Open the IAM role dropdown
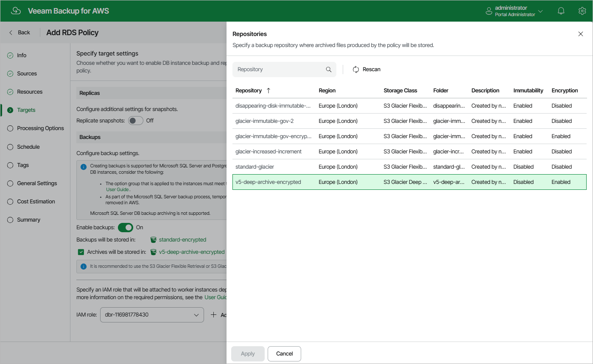Viewport: 593px width, 364px height. (x=151, y=315)
